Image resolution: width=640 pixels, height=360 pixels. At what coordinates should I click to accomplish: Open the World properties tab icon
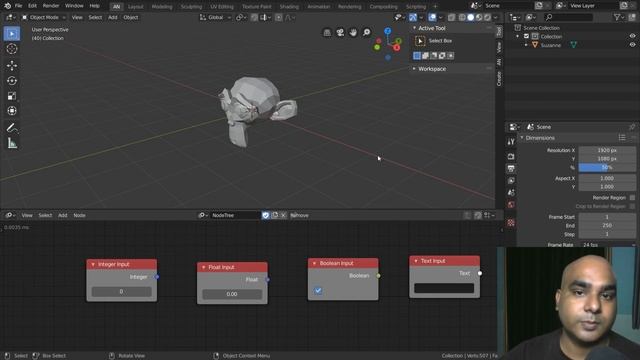(511, 204)
